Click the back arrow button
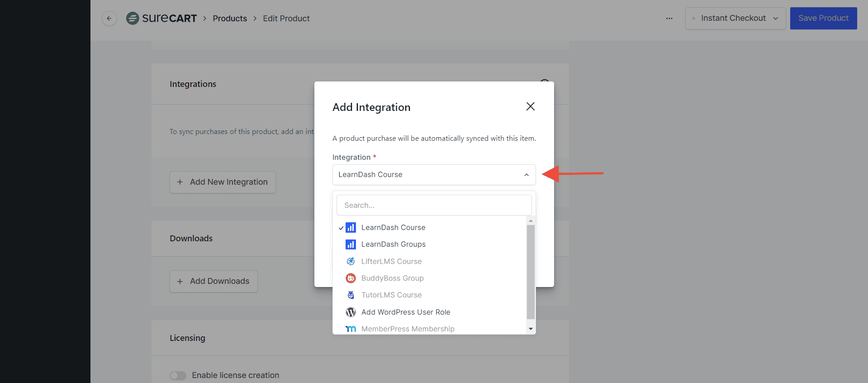Image resolution: width=868 pixels, height=383 pixels. click(x=109, y=19)
